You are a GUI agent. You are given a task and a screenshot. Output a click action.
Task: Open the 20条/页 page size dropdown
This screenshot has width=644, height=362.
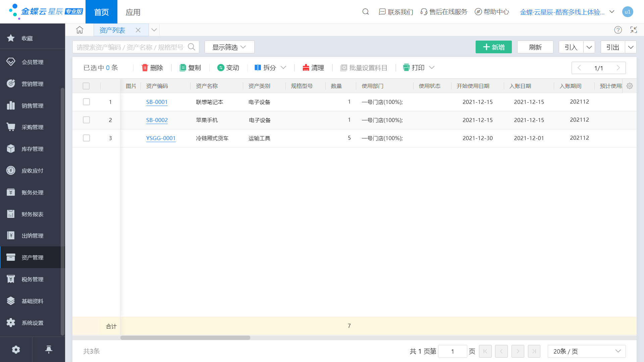pos(587,351)
